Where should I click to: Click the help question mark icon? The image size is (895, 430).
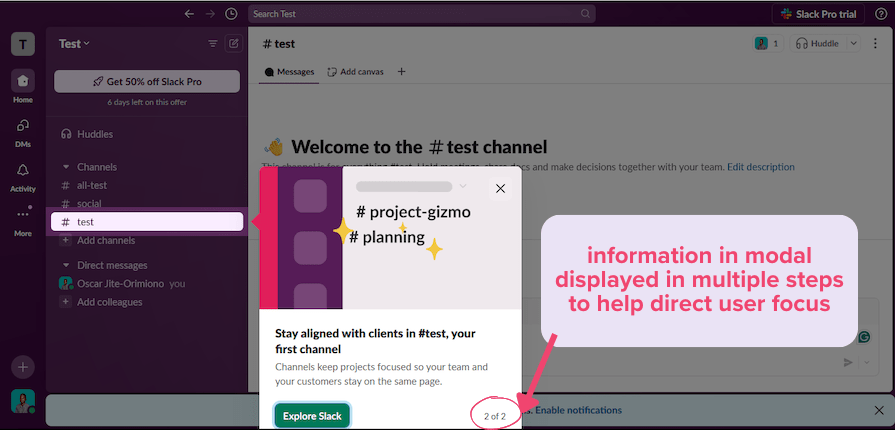tap(881, 14)
